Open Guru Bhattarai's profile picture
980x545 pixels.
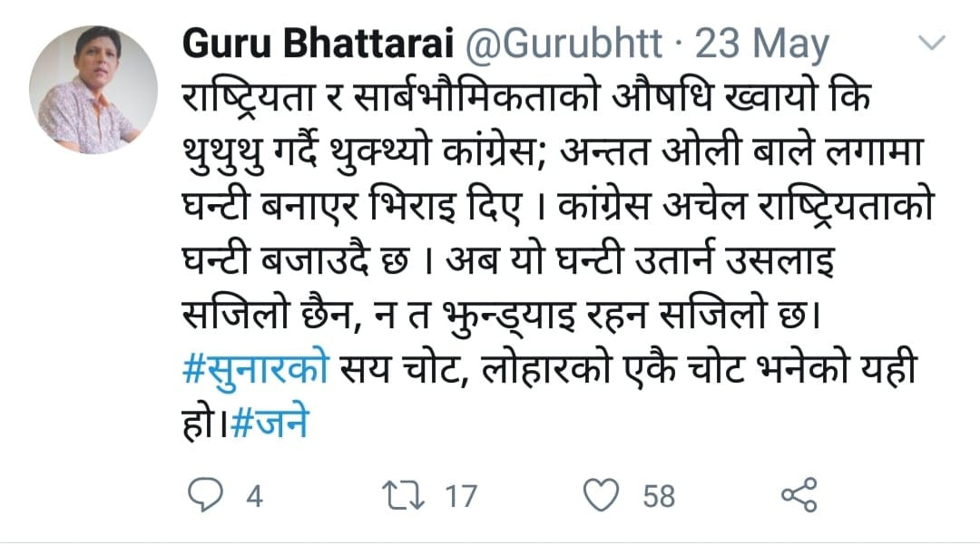tap(93, 90)
